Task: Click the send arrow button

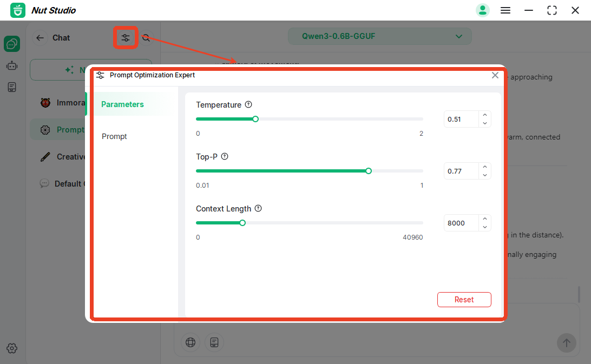Action: tap(567, 343)
